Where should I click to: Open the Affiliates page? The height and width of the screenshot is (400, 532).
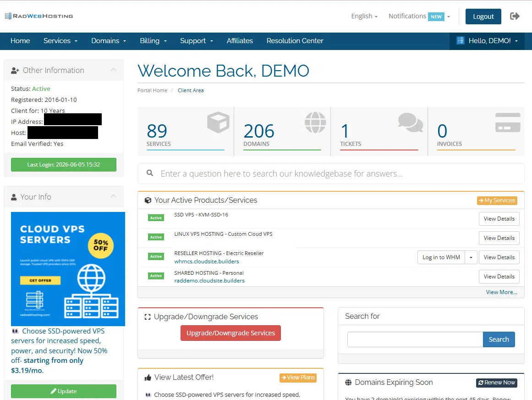point(240,41)
